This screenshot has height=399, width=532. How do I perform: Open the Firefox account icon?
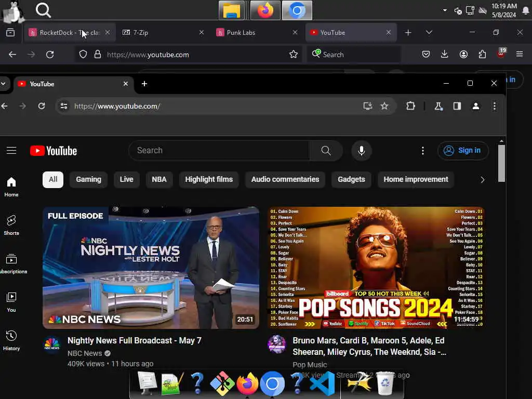coord(463,54)
